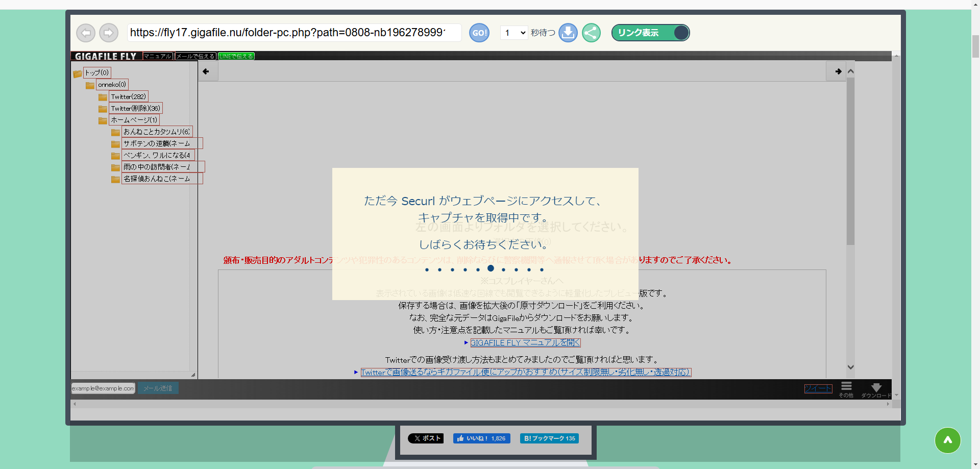Click the URL address input field
Image resolution: width=980 pixels, height=469 pixels.
293,33
